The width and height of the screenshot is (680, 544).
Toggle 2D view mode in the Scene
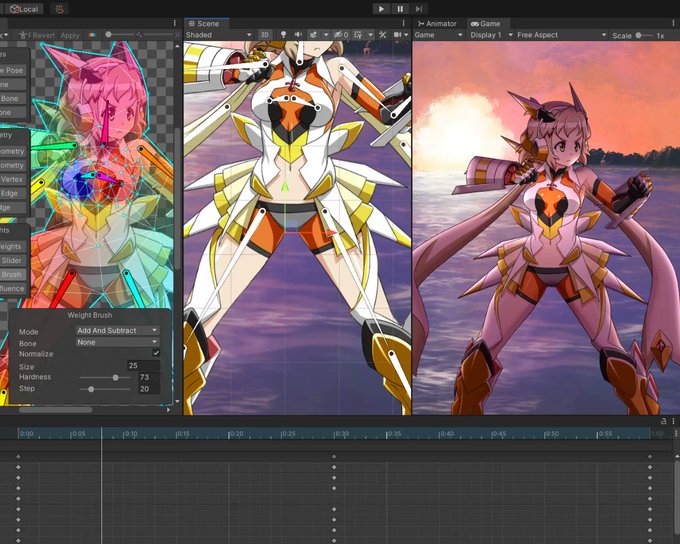(x=265, y=35)
